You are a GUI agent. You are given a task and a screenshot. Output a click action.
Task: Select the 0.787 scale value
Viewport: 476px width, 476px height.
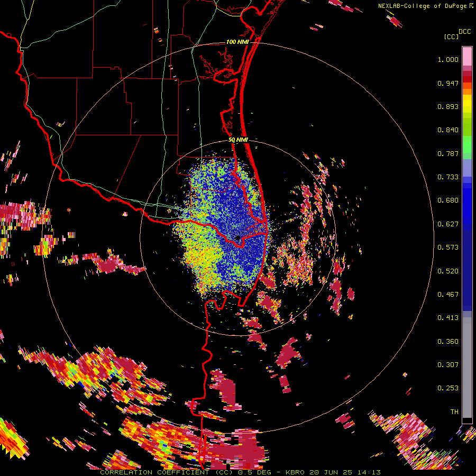[x=448, y=153]
